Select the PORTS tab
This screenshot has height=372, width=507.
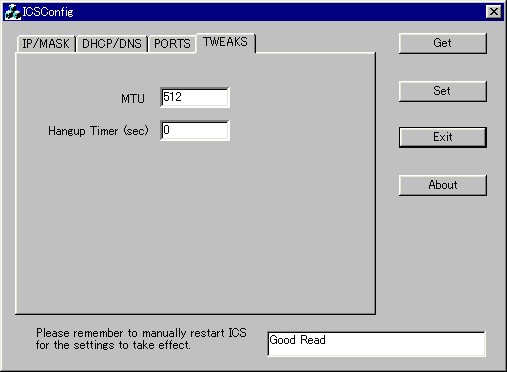(172, 44)
